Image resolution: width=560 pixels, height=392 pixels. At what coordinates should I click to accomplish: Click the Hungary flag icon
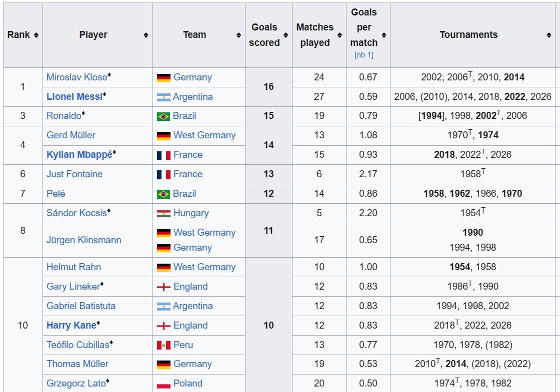pyautogui.click(x=163, y=214)
